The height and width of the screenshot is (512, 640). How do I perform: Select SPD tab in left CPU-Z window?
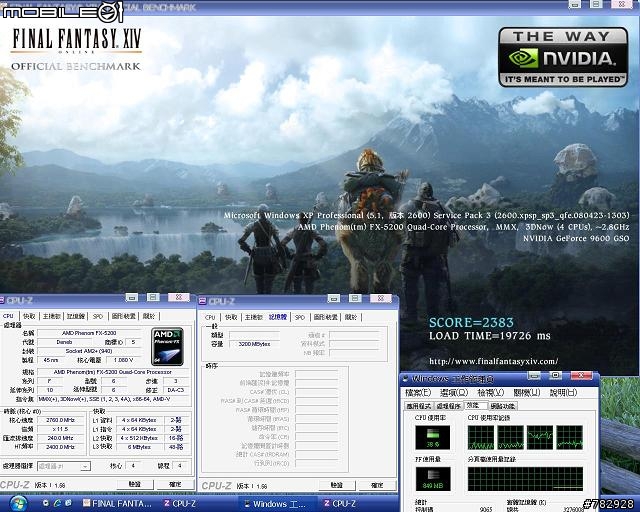[98, 316]
